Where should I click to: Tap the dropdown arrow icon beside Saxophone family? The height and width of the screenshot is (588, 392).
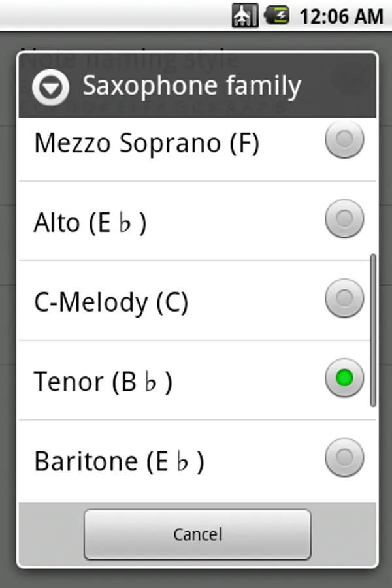tap(50, 87)
